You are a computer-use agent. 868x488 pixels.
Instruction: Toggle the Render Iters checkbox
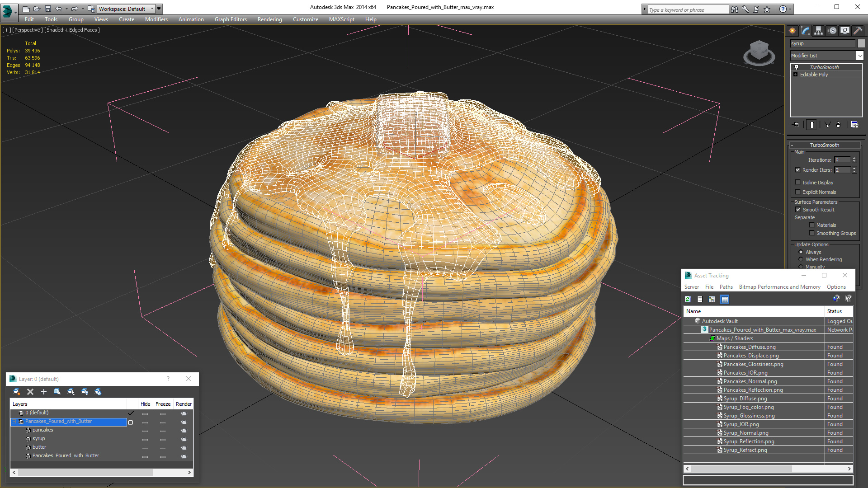pos(798,170)
